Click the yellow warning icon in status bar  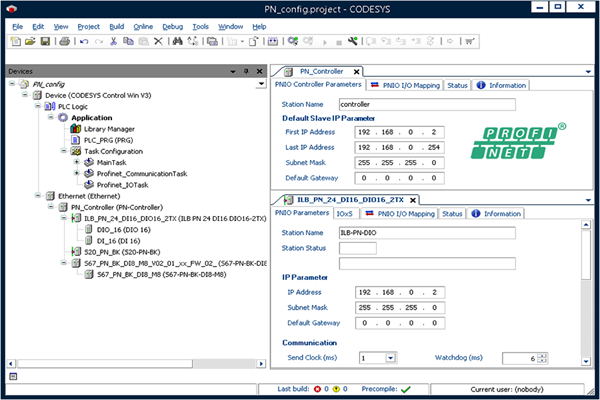[336, 389]
